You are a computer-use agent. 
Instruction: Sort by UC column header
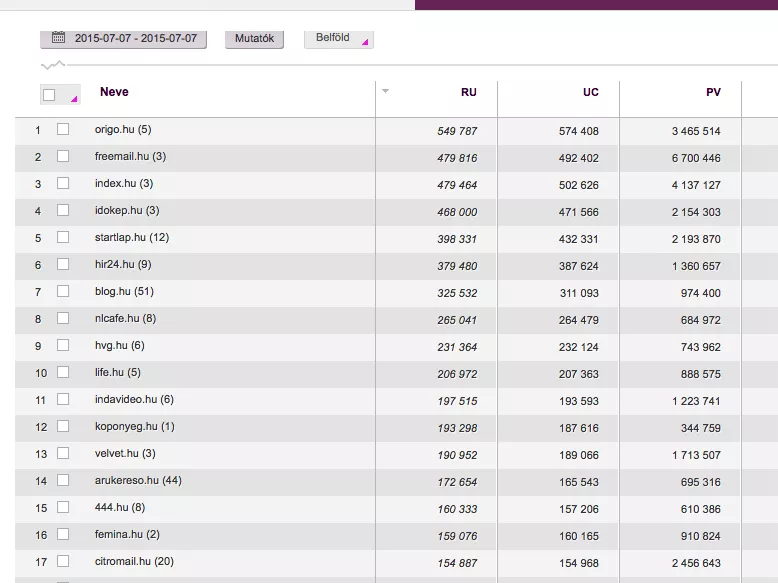[590, 92]
